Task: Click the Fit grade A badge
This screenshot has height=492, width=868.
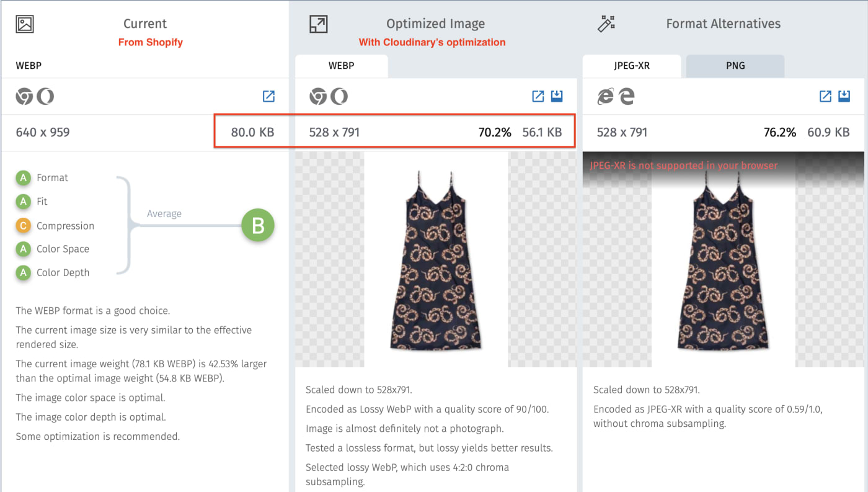Action: click(24, 202)
